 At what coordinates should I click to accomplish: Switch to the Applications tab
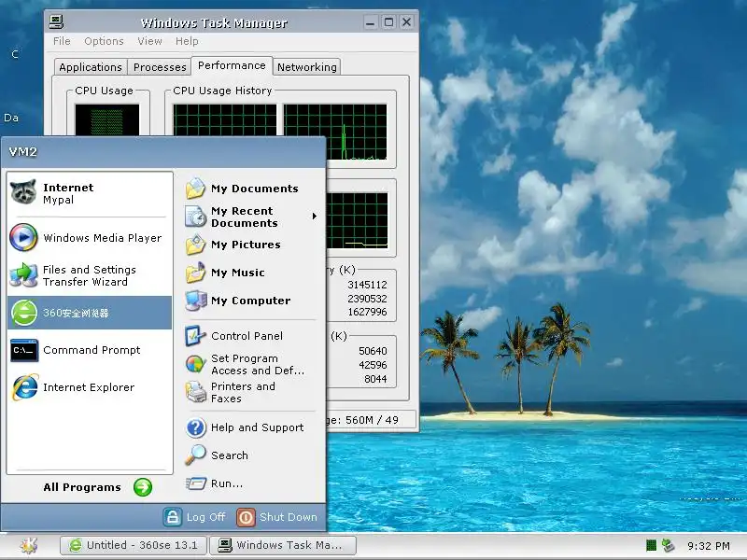(x=91, y=67)
